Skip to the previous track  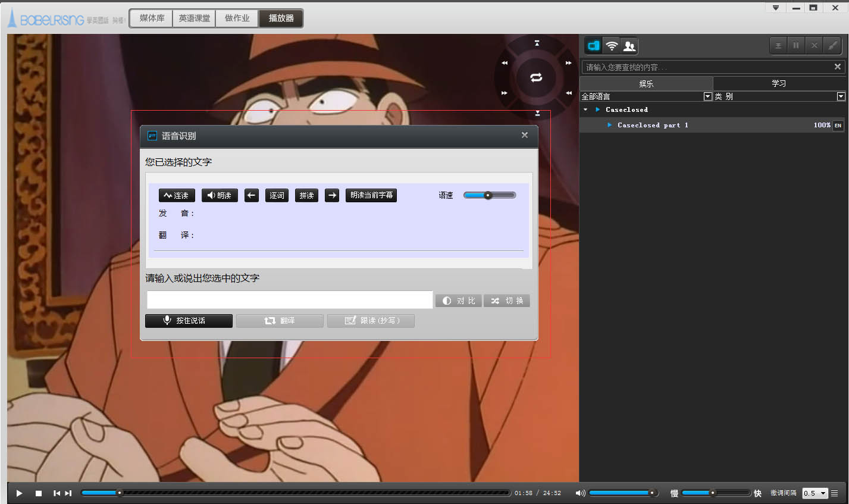pyautogui.click(x=57, y=493)
